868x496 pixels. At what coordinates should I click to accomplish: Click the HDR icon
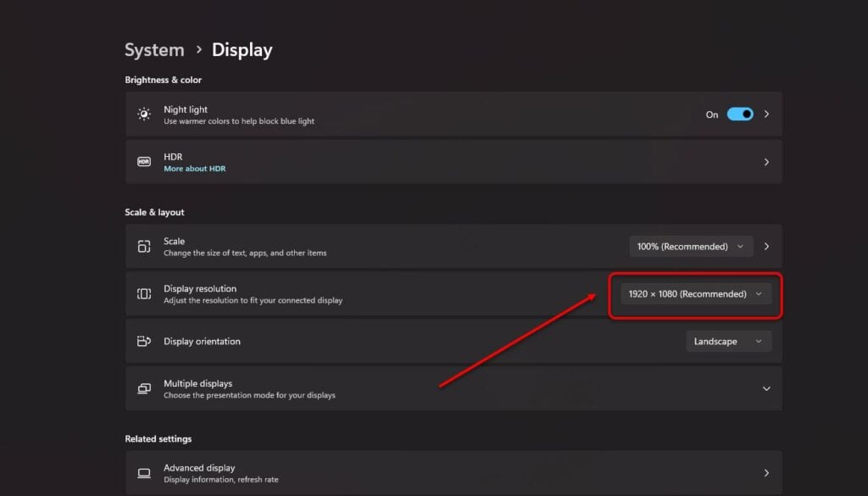coord(142,161)
